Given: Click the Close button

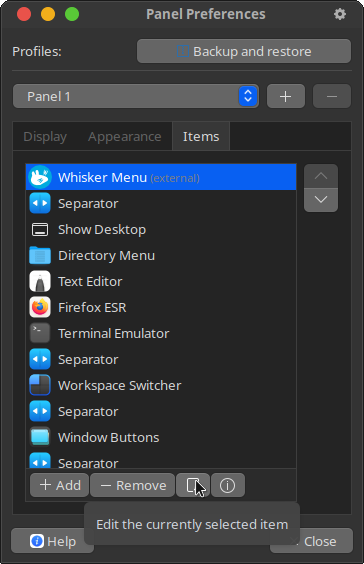Looking at the screenshot, I should coord(311,541).
